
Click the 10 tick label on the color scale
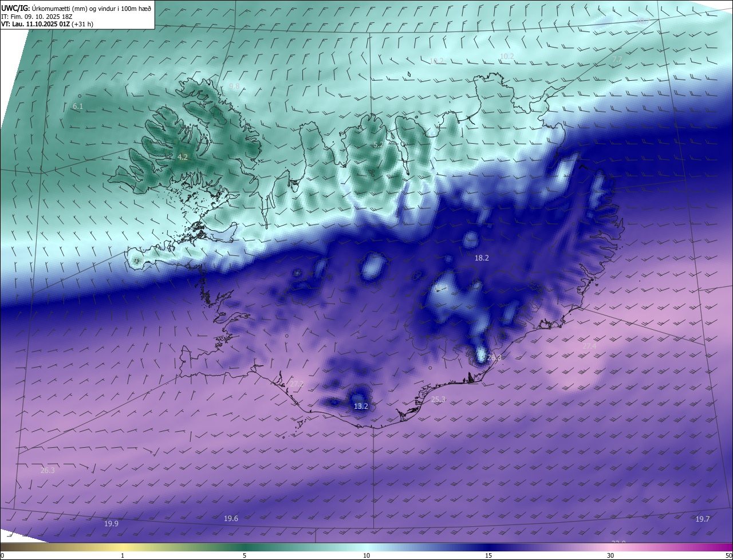coord(366,555)
